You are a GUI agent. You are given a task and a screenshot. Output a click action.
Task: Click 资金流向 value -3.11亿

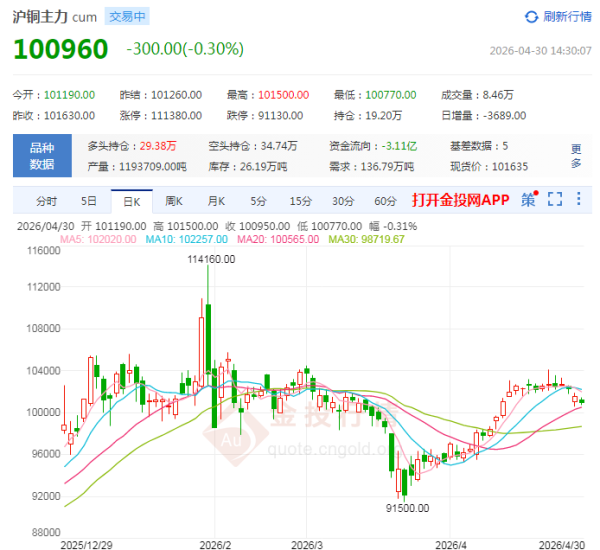[x=399, y=146]
